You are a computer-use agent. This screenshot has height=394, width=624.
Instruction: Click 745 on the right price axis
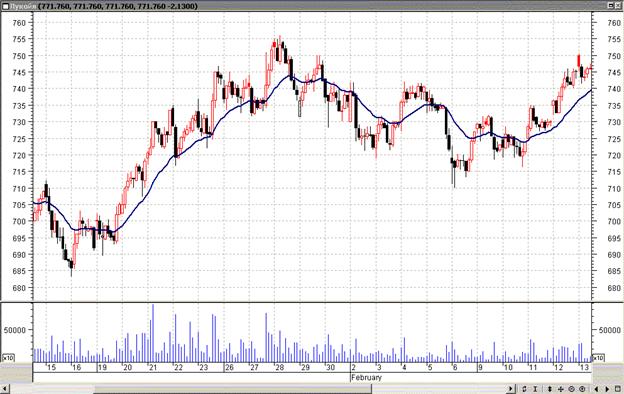pyautogui.click(x=614, y=72)
